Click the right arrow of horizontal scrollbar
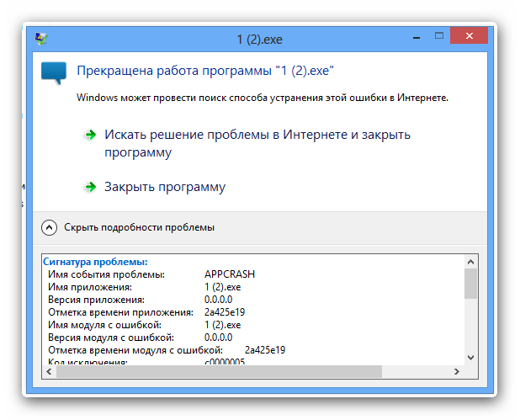This screenshot has height=420, width=520. 457,371
